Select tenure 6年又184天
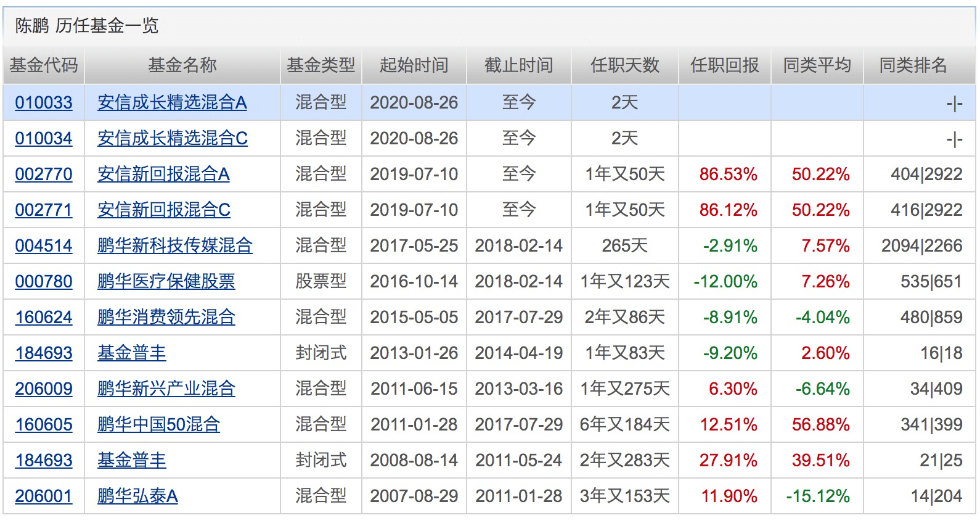 [x=625, y=424]
